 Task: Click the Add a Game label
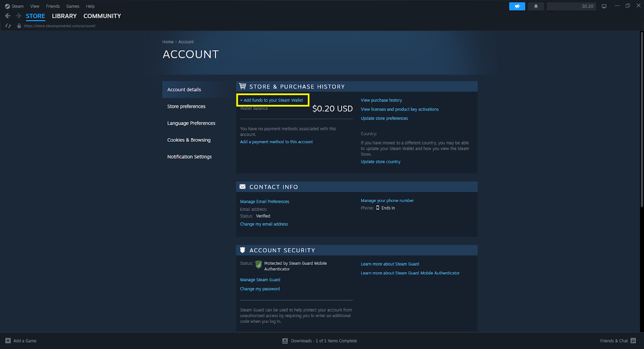pyautogui.click(x=25, y=341)
